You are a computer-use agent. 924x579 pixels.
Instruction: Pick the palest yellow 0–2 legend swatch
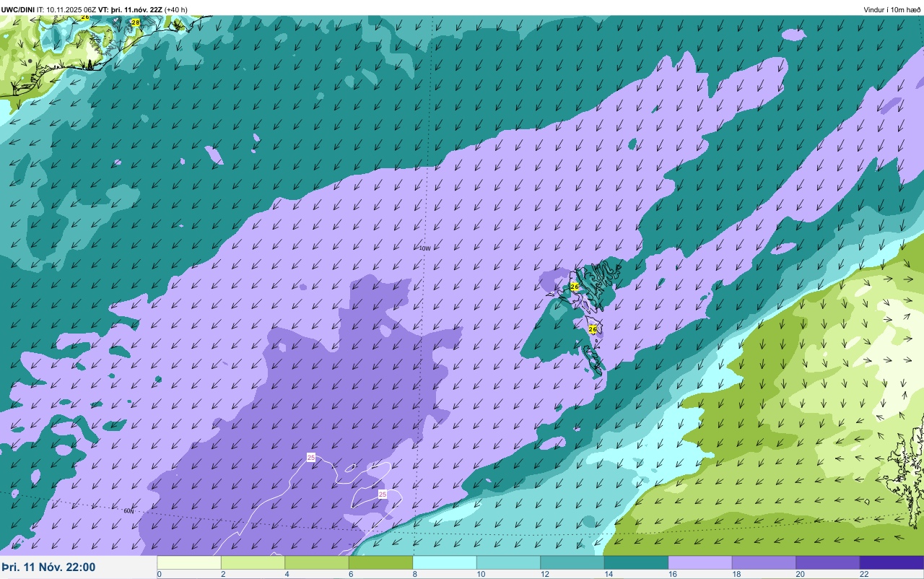point(189,562)
